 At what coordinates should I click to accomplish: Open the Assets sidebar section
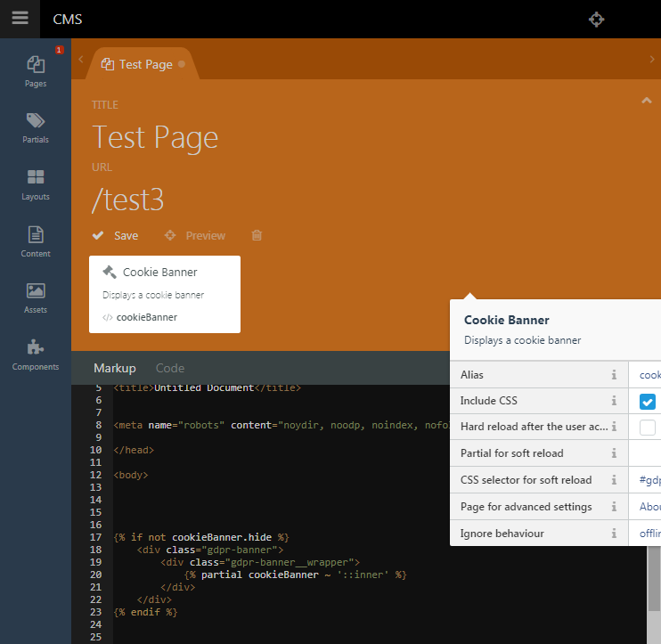pyautogui.click(x=36, y=298)
